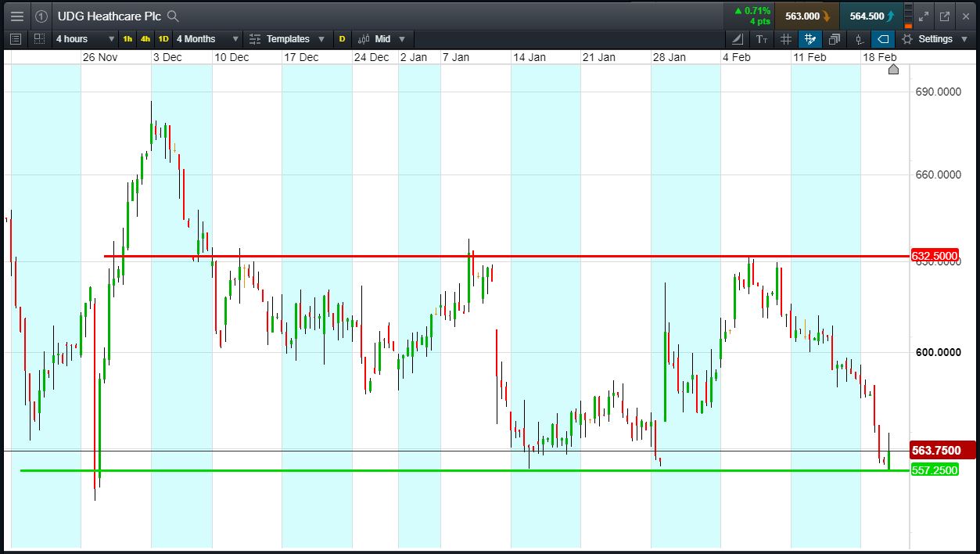The width and height of the screenshot is (980, 554).
Task: Click the grey scroll-to-latest arrow marker
Action: (x=894, y=70)
